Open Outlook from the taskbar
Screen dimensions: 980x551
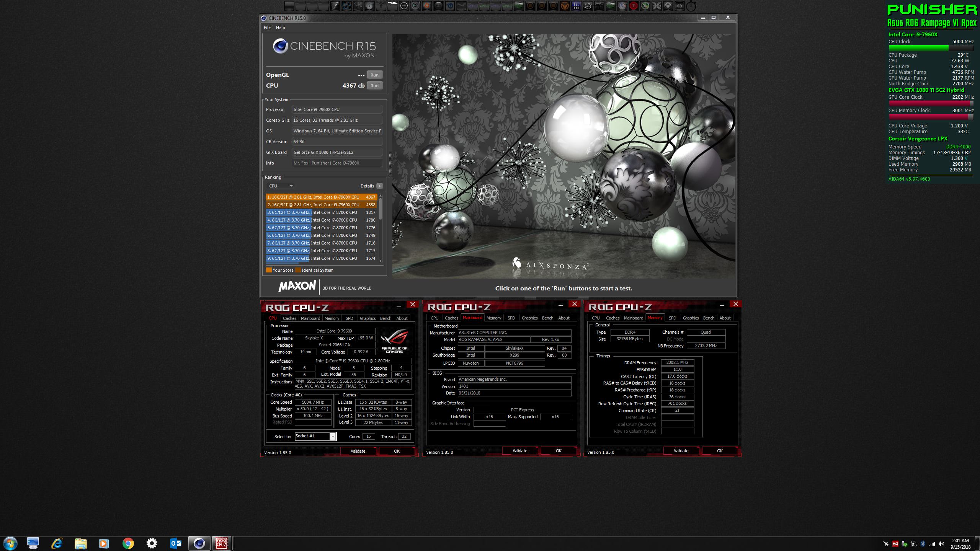tap(175, 543)
